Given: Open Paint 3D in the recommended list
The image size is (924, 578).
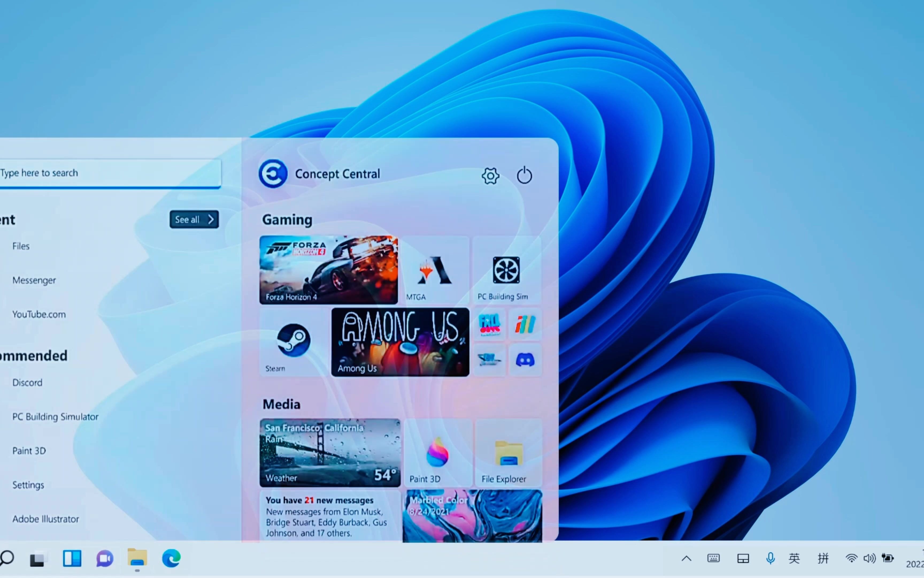Looking at the screenshot, I should [x=29, y=451].
